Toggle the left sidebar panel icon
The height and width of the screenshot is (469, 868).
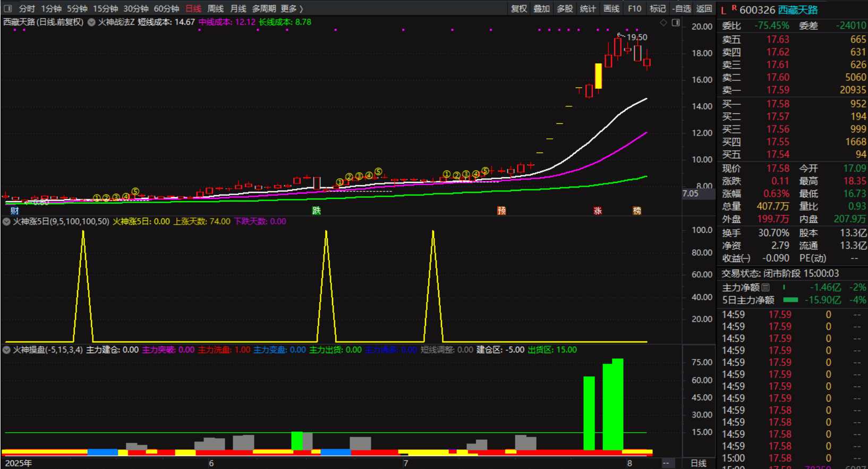click(8, 9)
